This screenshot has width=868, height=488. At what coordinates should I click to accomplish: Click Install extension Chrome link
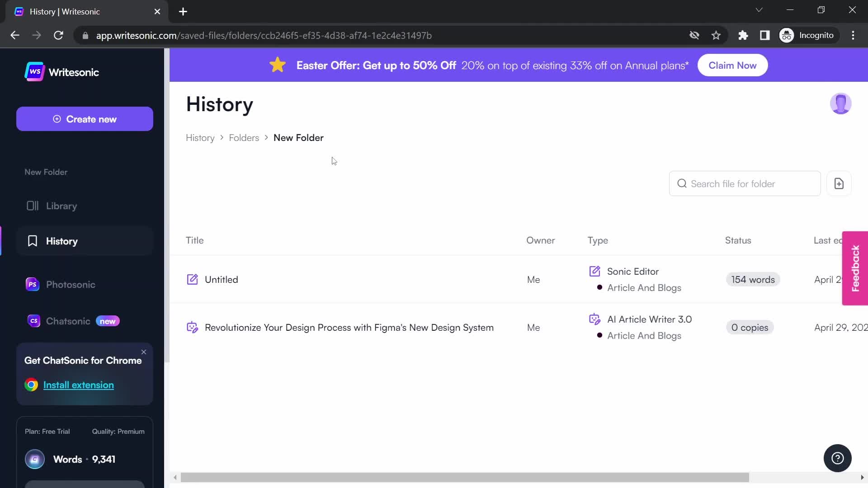(x=79, y=385)
